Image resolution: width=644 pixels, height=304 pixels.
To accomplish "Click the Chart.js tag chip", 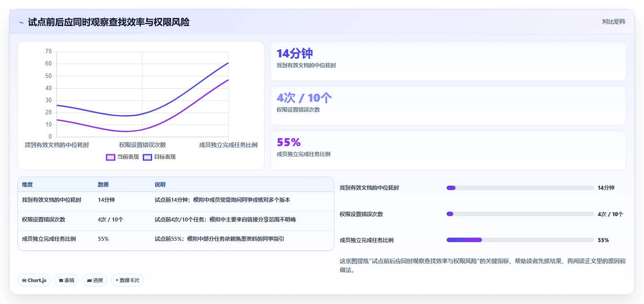I will [x=35, y=280].
